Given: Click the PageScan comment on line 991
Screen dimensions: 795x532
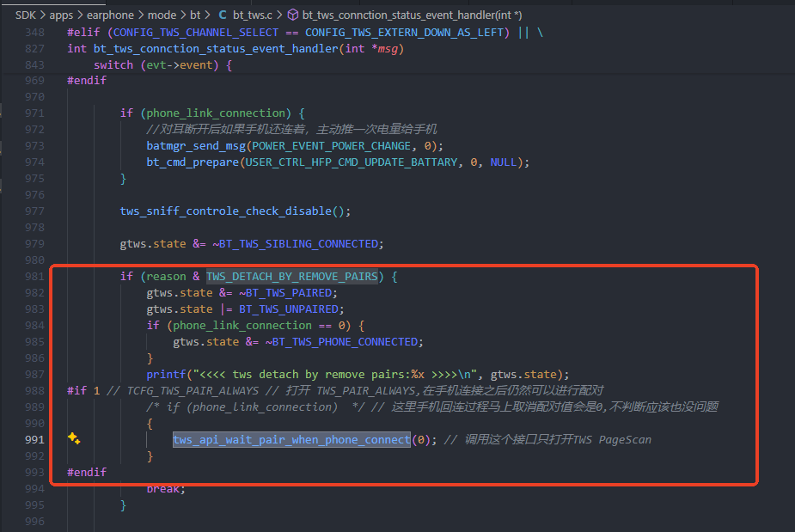Looking at the screenshot, I should (x=547, y=440).
